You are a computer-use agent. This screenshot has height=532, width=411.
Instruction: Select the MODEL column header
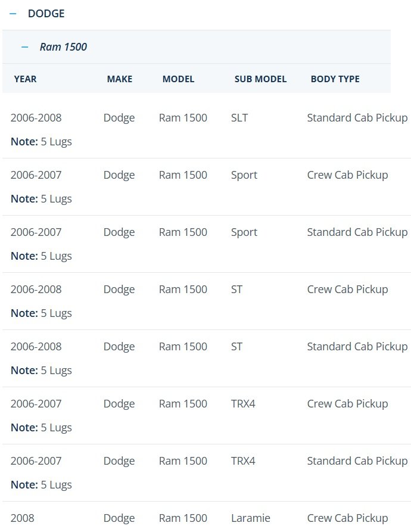178,79
